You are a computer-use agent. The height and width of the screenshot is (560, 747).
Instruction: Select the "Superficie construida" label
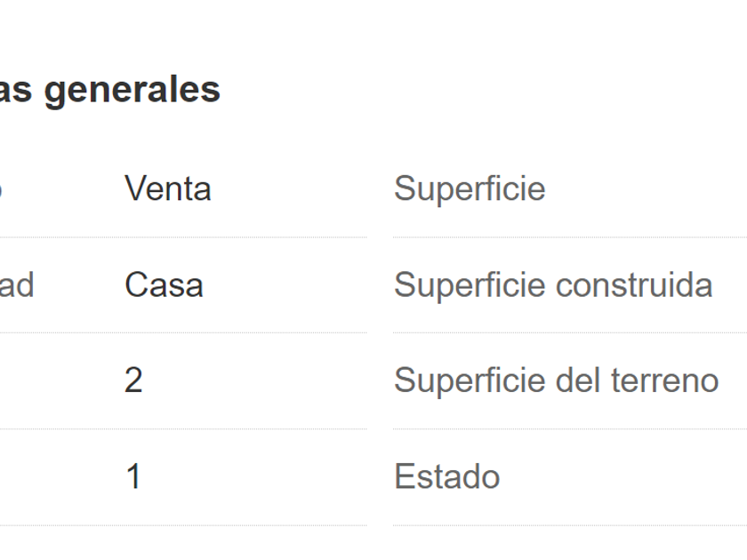tap(552, 285)
